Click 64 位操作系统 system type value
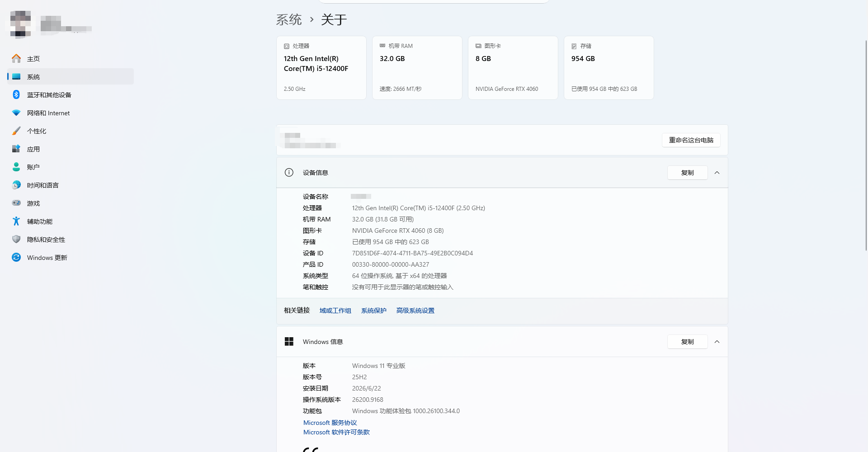Image resolution: width=868 pixels, height=452 pixels. coord(400,276)
